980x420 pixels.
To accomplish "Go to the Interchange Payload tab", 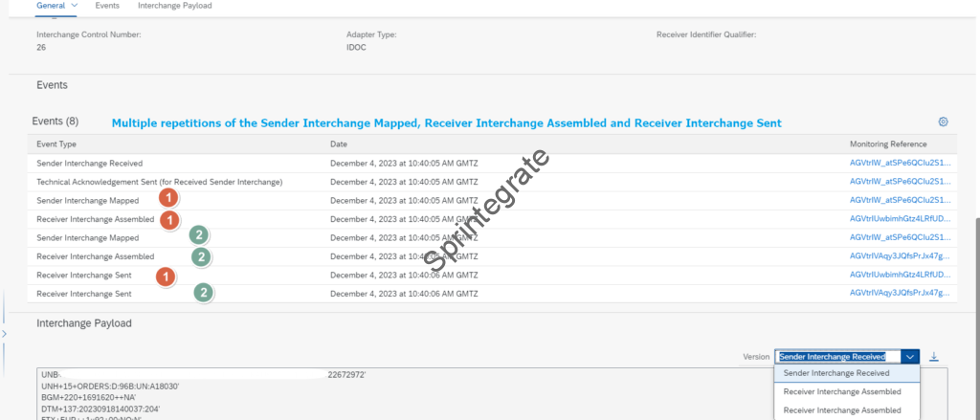I will tap(175, 6).
